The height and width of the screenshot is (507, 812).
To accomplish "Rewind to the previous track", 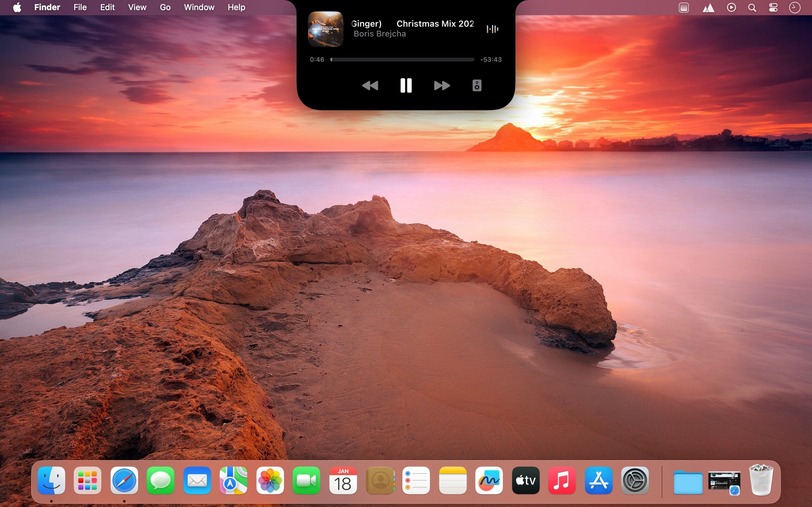I will click(x=370, y=86).
